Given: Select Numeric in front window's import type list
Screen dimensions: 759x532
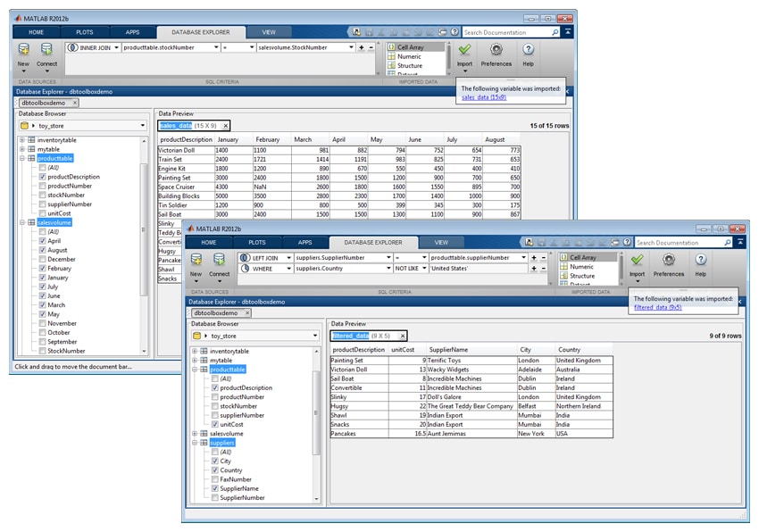Looking at the screenshot, I should (581, 267).
